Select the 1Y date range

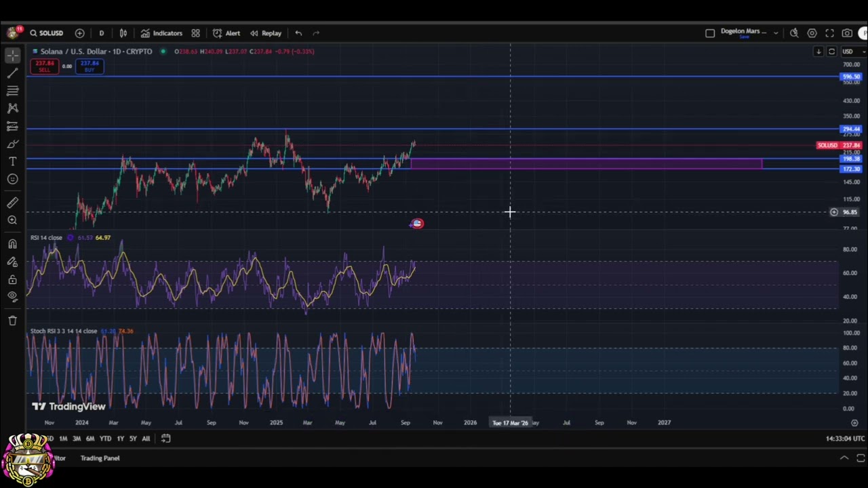coord(120,439)
